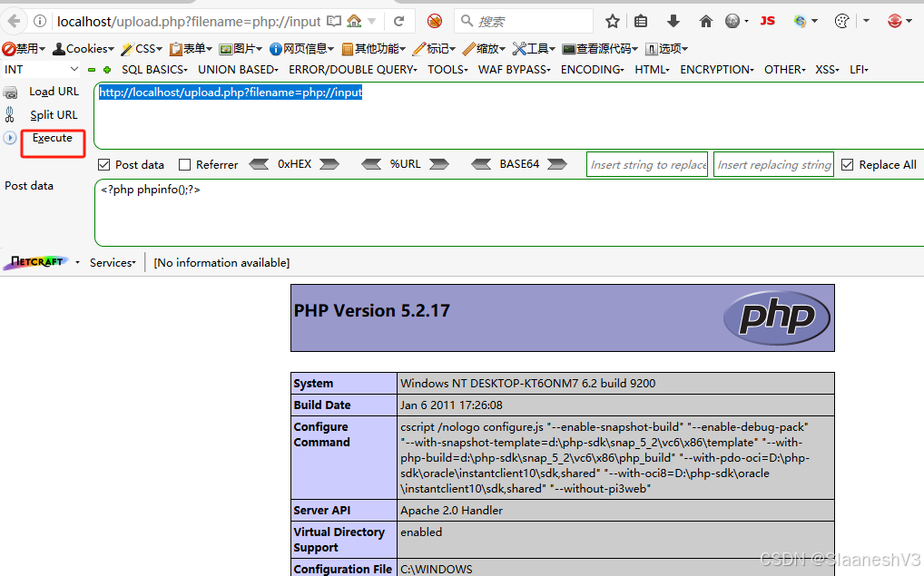Screen dimensions: 924x576
Task: Click the red JS toggle icon
Action: 767,21
